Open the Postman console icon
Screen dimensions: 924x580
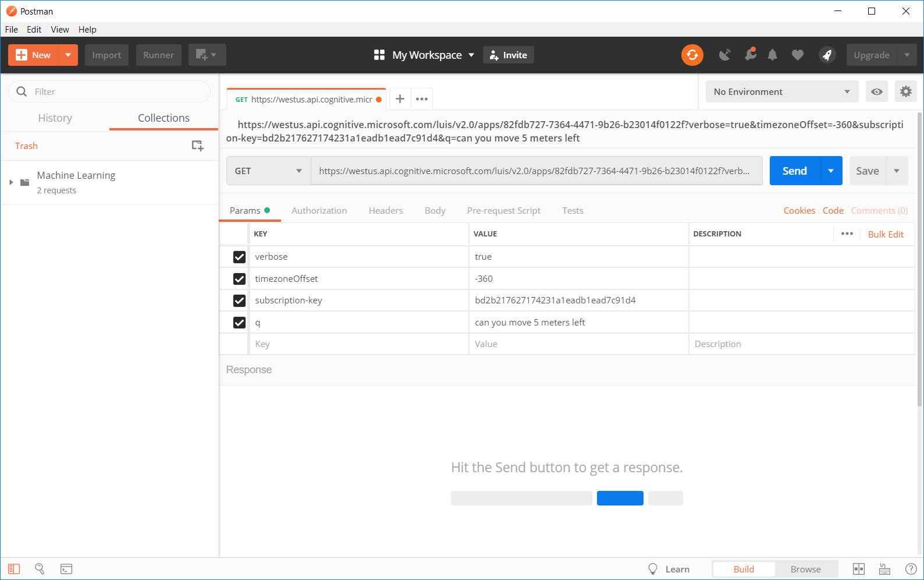66,569
